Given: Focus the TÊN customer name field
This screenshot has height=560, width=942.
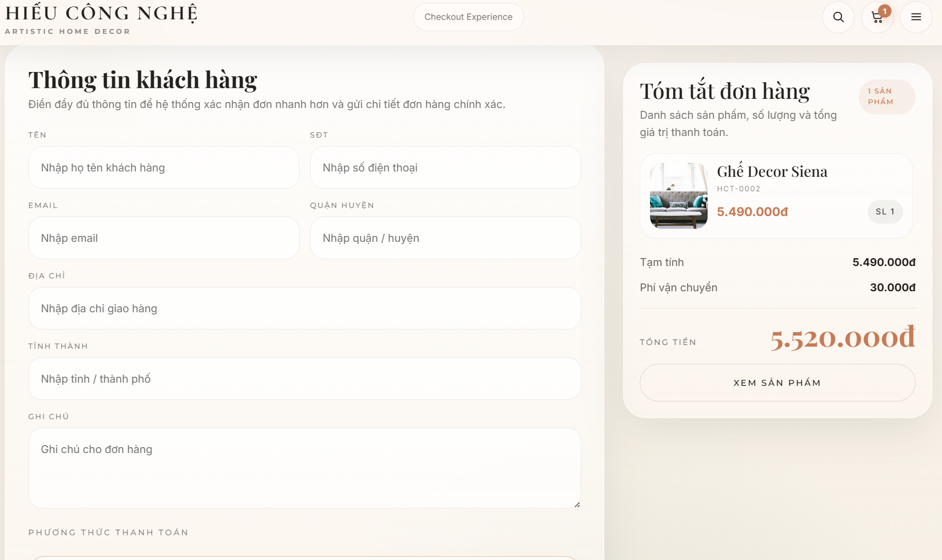Looking at the screenshot, I should click(163, 167).
